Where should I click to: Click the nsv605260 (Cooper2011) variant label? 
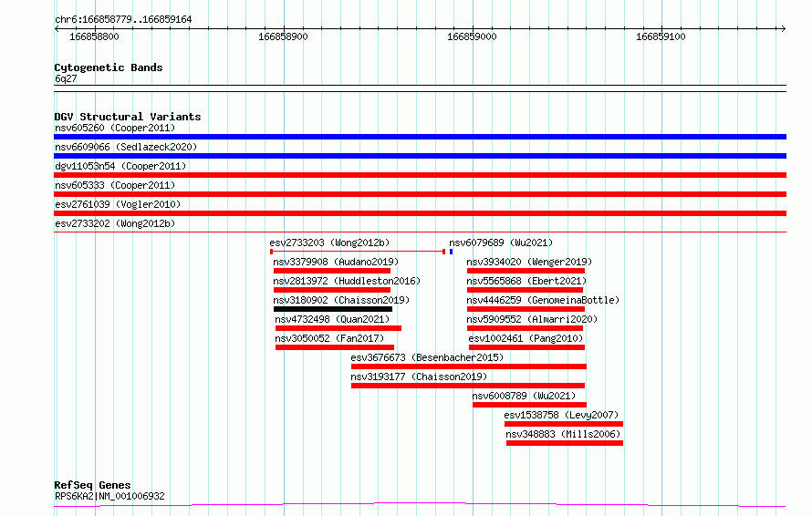115,128
